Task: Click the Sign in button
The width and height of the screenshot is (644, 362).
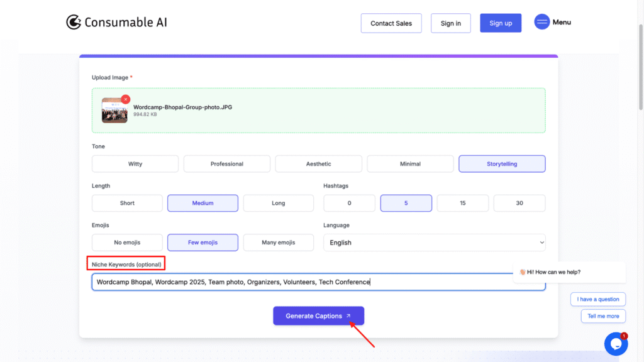Action: pyautogui.click(x=450, y=23)
